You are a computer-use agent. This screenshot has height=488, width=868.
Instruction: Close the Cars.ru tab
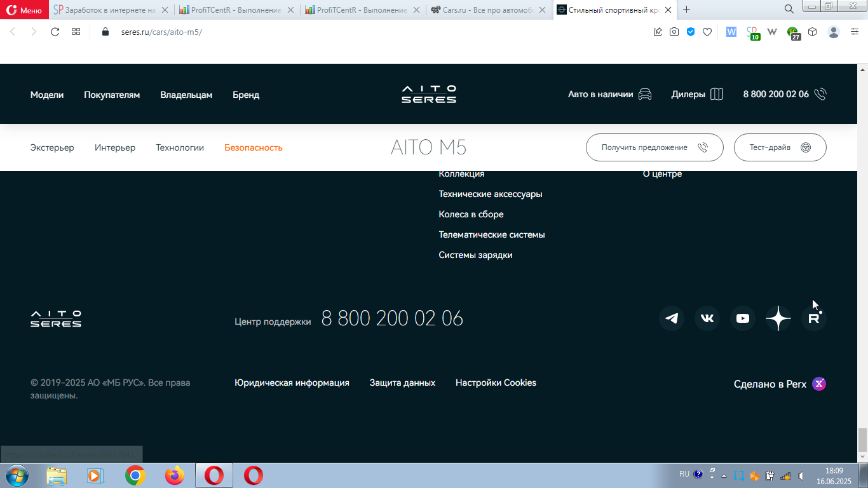tap(543, 10)
